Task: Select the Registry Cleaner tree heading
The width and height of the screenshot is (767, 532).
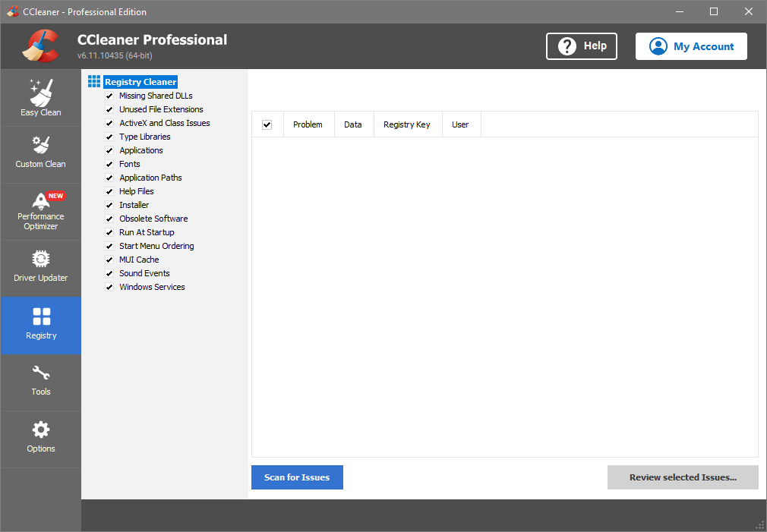Action: 140,82
